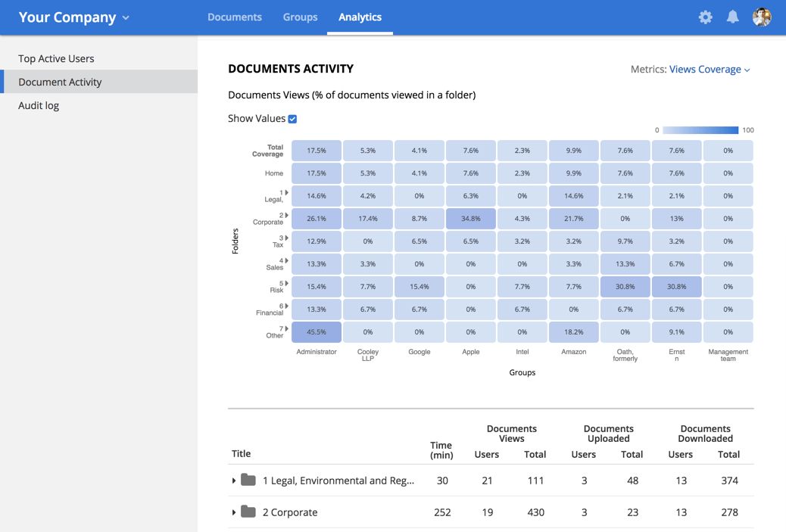Viewport: 786px width, 532px height.
Task: Click the 45.5% Administrator Other heatmap cell
Action: click(317, 332)
